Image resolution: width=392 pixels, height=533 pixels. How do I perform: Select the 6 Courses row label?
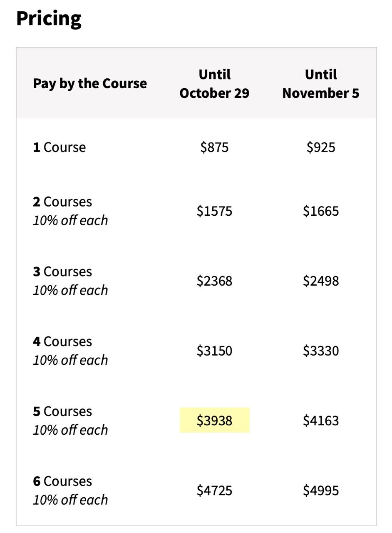(62, 481)
